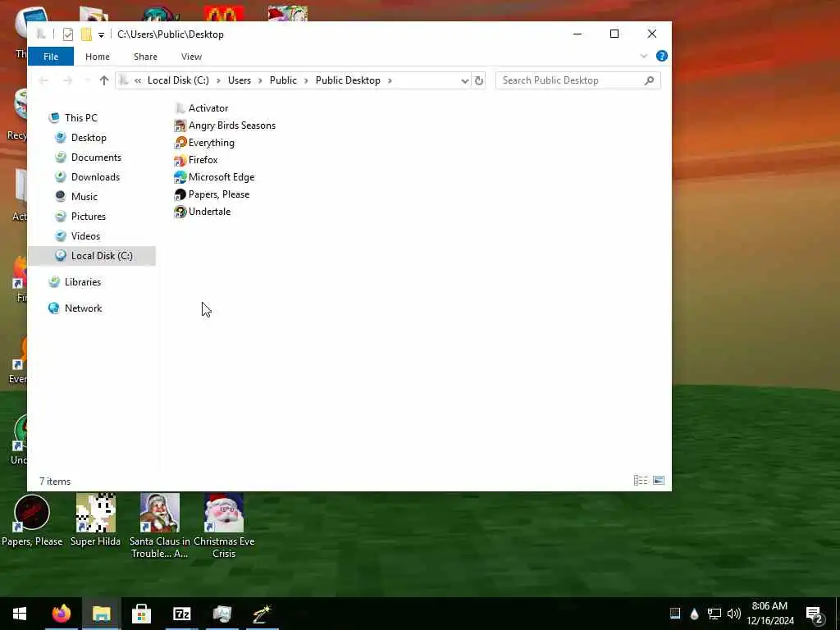Open the wand-star app on the taskbar
Screen dimensions: 840x630
262,614
